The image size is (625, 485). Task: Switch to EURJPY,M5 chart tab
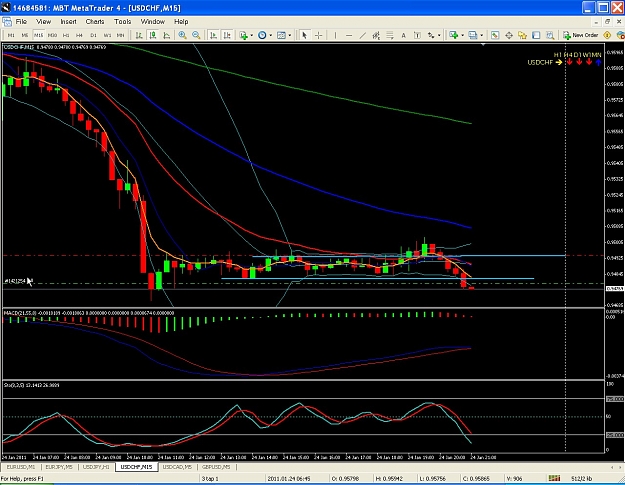click(59, 467)
